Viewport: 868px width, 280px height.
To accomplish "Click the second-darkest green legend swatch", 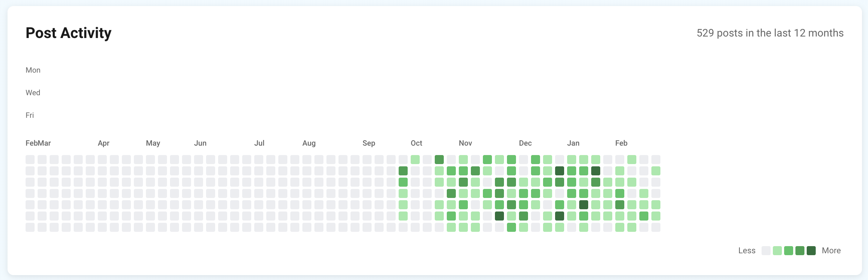I will pyautogui.click(x=800, y=251).
